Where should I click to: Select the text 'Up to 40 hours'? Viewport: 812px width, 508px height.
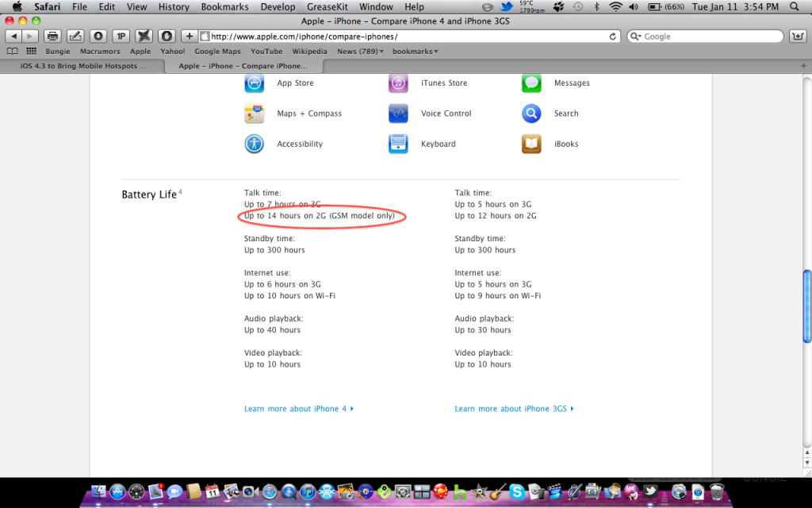[273, 329]
